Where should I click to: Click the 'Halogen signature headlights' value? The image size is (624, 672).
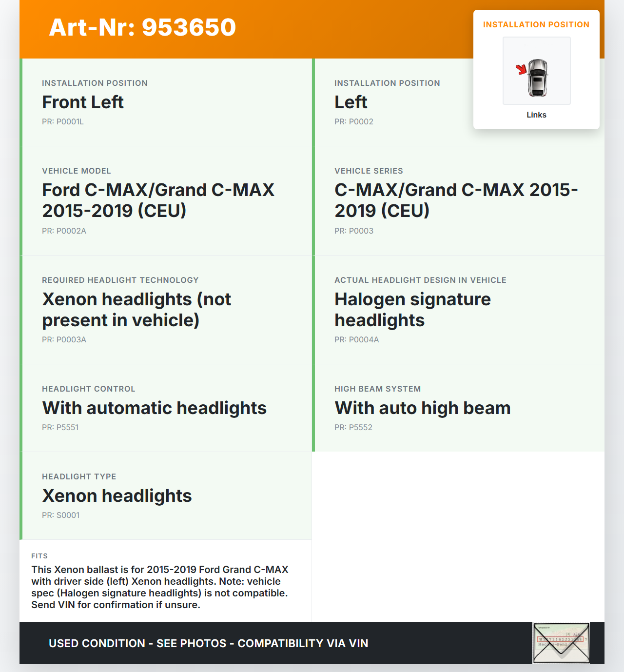412,310
